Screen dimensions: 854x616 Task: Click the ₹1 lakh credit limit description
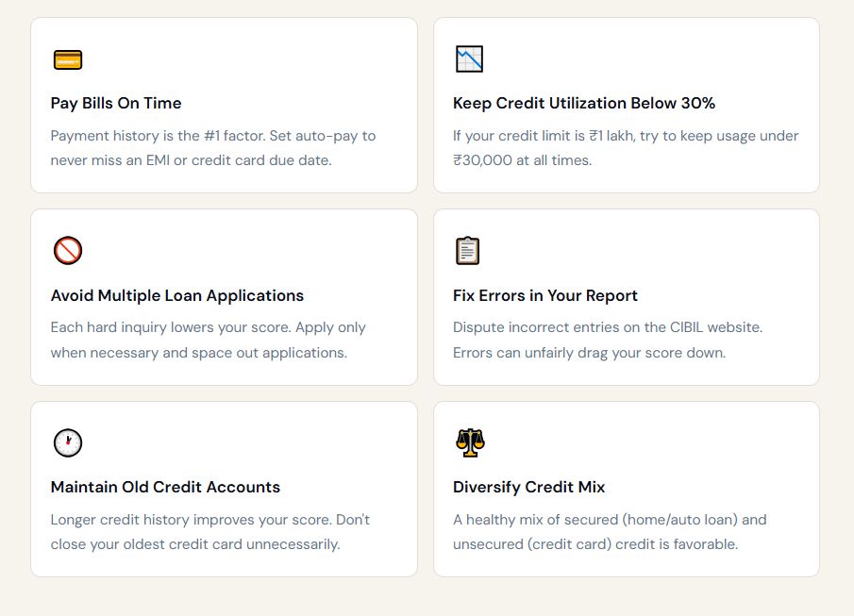pos(626,148)
